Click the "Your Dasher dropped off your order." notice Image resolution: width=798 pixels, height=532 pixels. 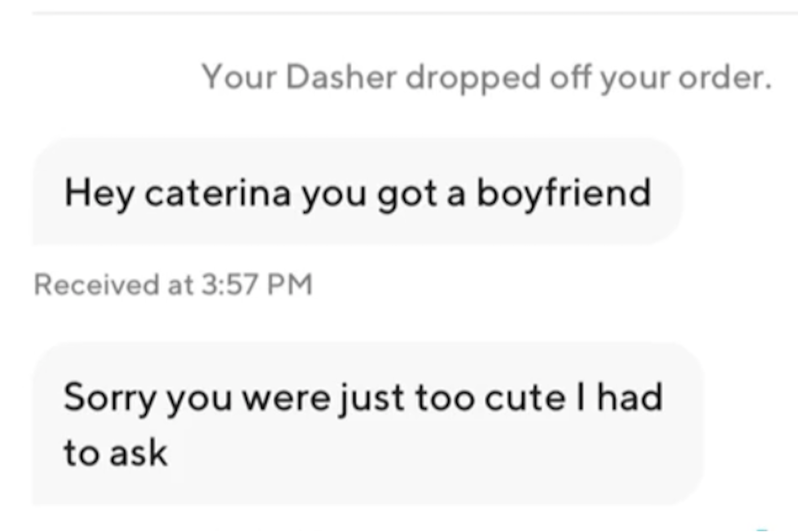tap(486, 77)
